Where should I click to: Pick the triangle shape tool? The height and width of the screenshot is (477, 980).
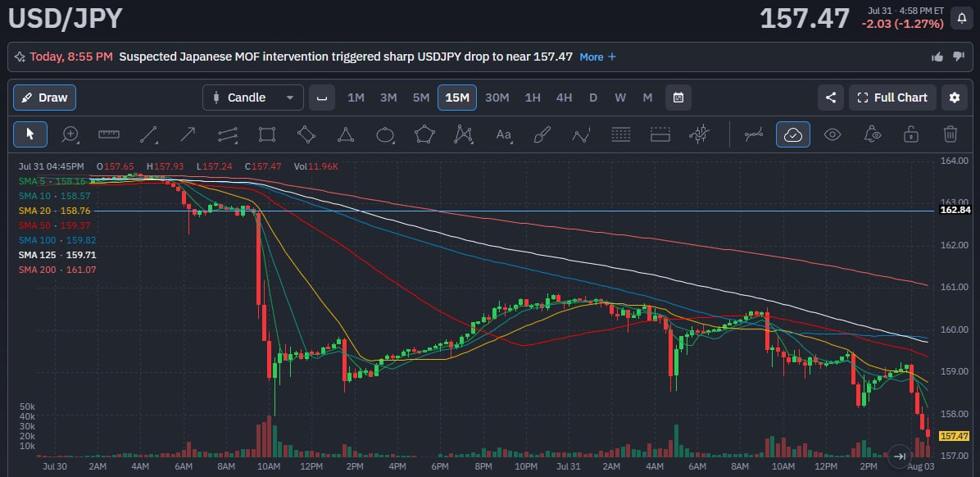346,134
